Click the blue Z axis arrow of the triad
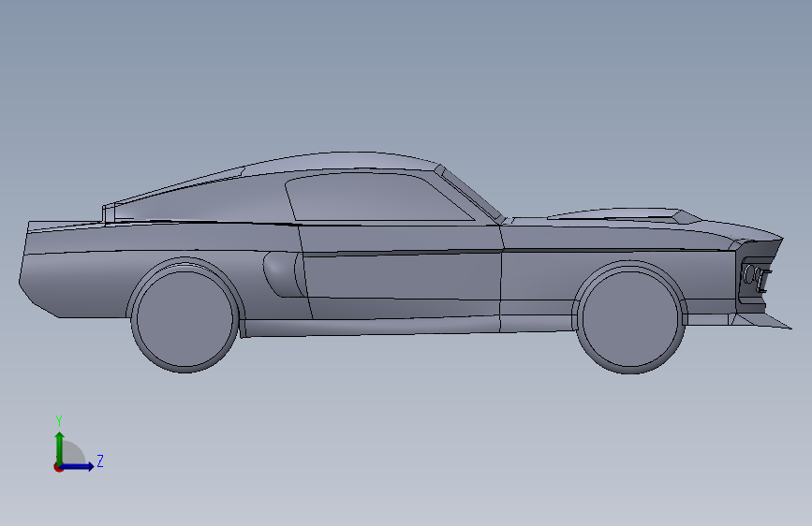Screen dimensions: 812x526 [x=78, y=466]
